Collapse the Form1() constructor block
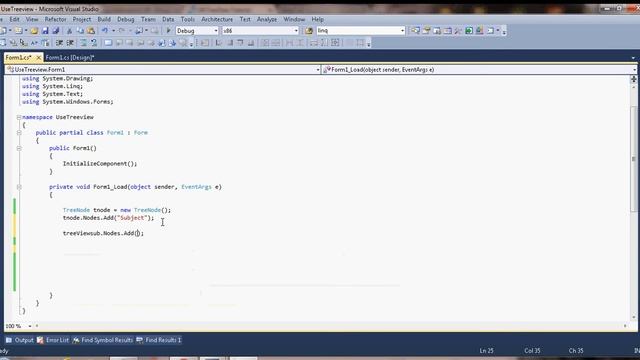 pos(19,148)
